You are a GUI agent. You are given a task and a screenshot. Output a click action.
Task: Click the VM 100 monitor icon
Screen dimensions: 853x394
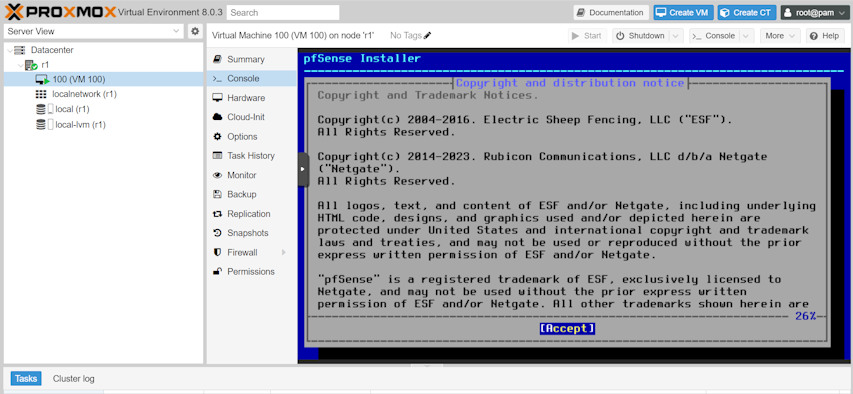[42, 79]
